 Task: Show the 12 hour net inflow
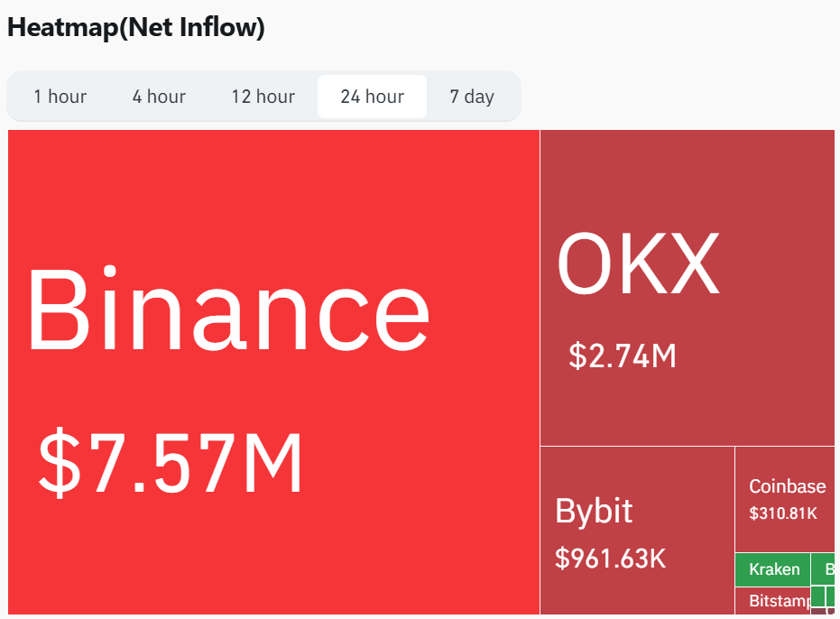(x=263, y=97)
